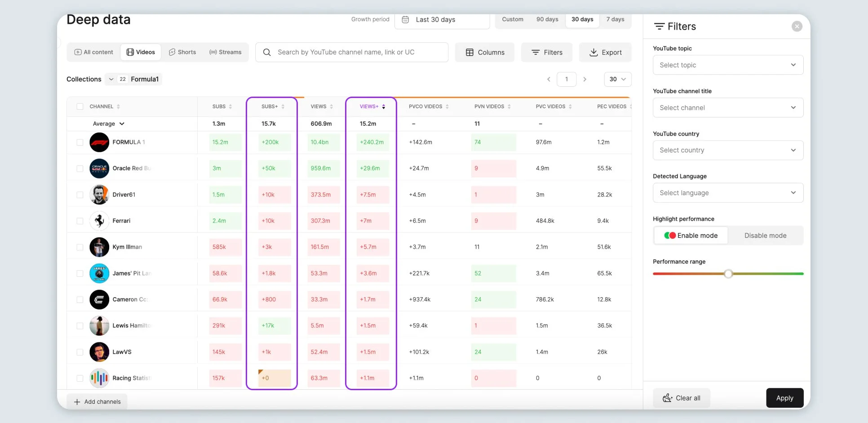Click the Lewis Hamilton channel avatar
This screenshot has width=868, height=423.
pos(99,325)
